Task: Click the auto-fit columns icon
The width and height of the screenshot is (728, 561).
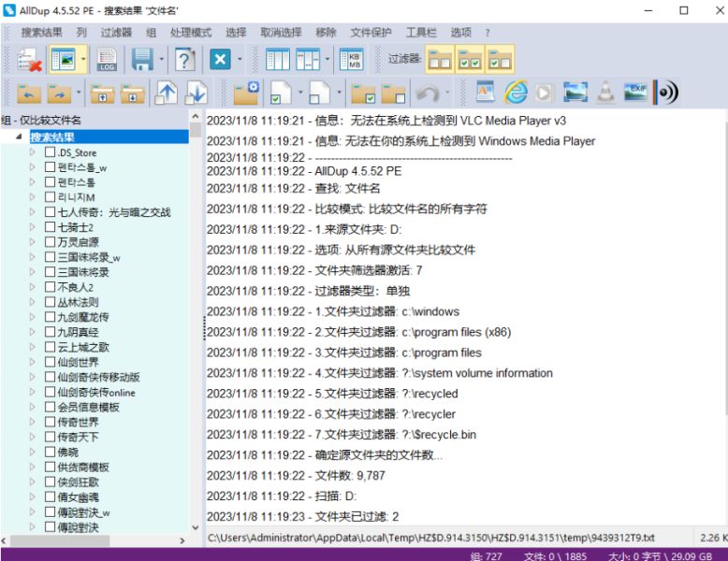Action: tap(278, 60)
